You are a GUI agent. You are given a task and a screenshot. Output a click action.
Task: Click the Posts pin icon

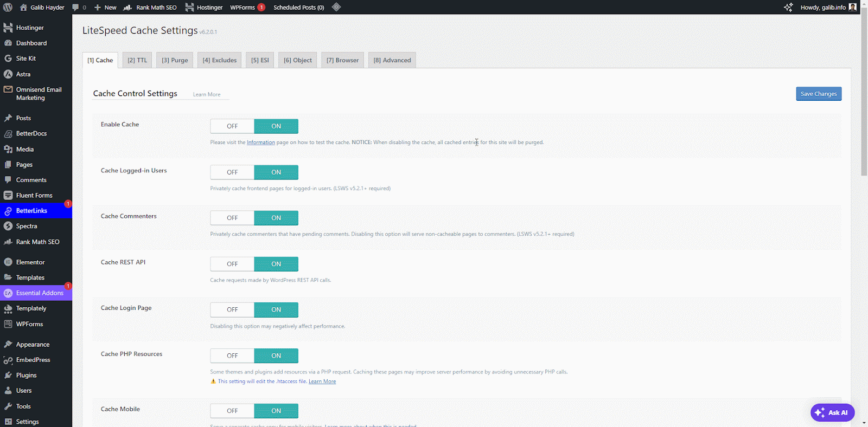click(8, 118)
